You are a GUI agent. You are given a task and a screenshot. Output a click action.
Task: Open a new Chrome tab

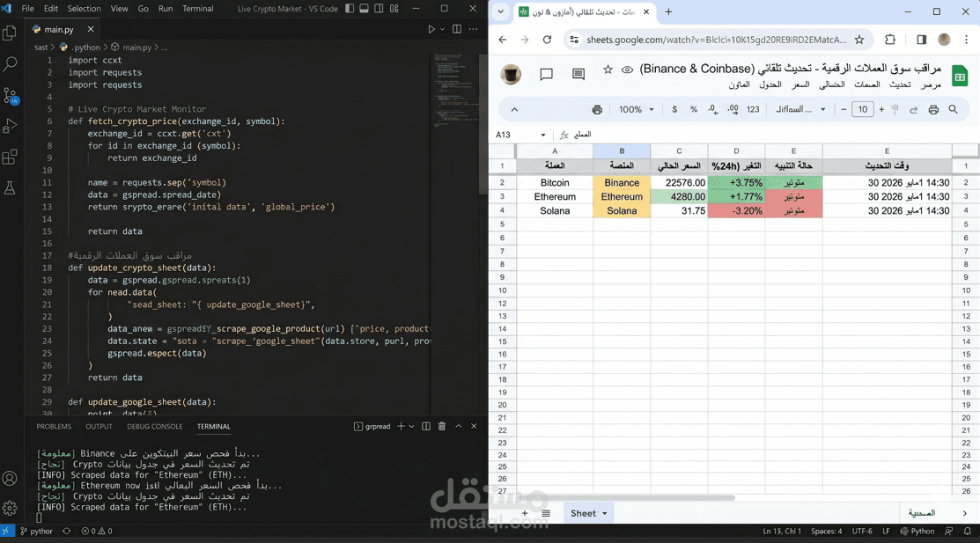668,11
